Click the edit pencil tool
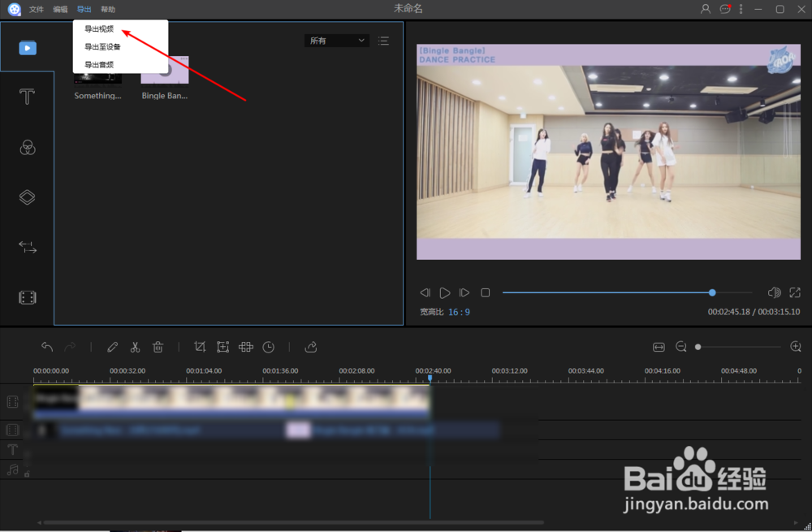The height and width of the screenshot is (532, 812). click(x=112, y=347)
